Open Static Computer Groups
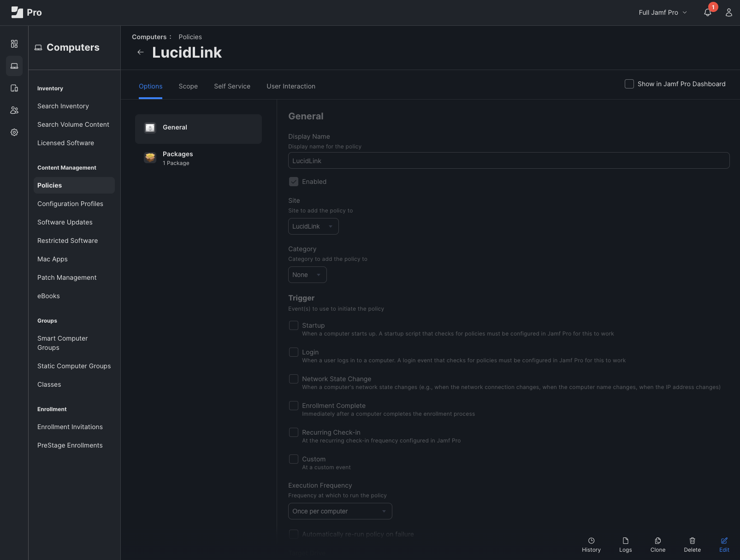The width and height of the screenshot is (740, 560). pos(74,366)
